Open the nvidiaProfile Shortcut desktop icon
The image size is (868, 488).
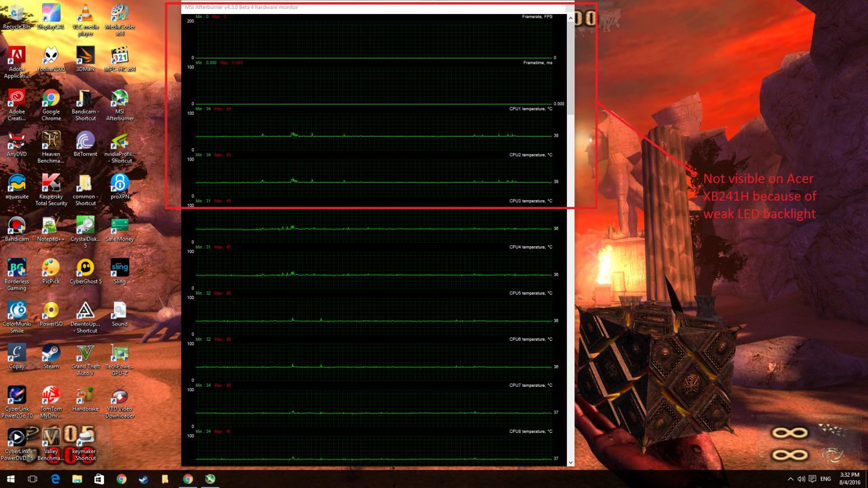point(120,147)
